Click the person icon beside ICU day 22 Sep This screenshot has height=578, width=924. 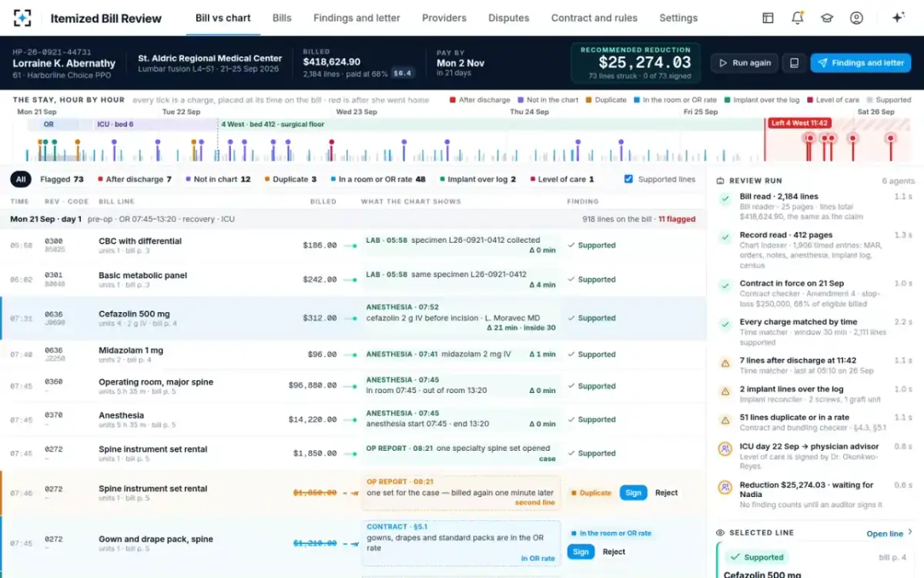pos(725,449)
